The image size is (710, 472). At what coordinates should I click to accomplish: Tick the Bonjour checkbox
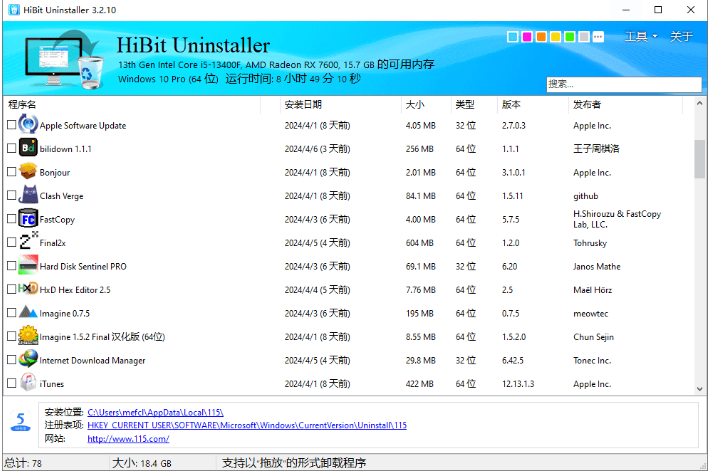[12, 172]
